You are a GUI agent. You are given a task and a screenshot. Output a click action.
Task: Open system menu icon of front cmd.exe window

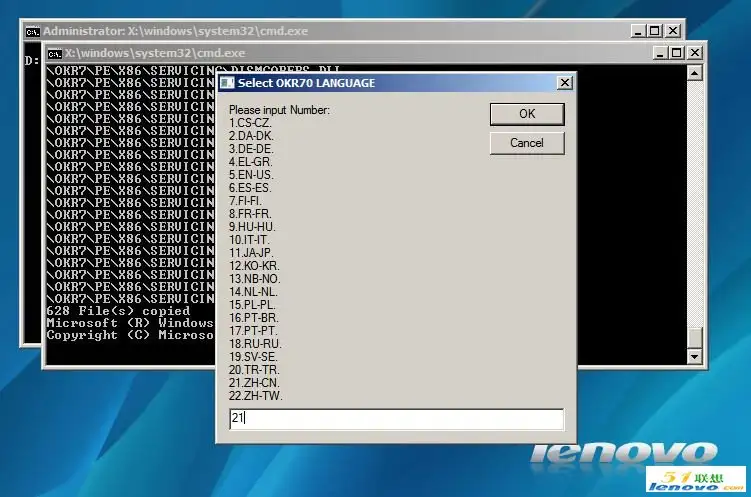click(56, 52)
